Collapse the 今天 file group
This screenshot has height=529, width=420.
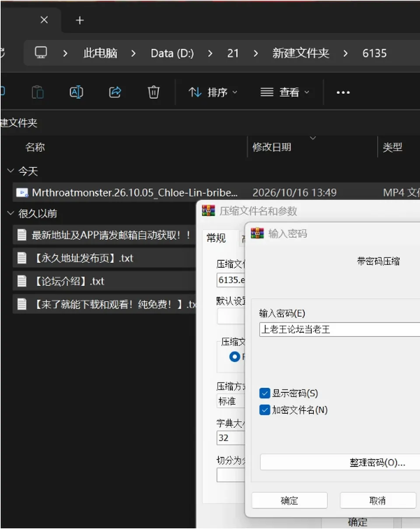[10, 171]
